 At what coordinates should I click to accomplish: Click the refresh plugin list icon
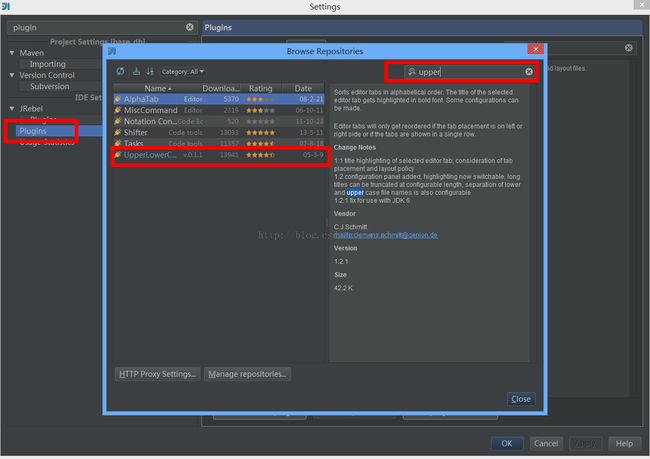120,71
